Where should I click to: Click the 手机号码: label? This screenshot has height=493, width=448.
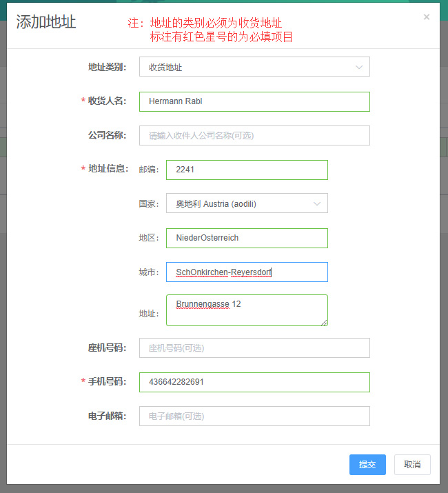(108, 382)
